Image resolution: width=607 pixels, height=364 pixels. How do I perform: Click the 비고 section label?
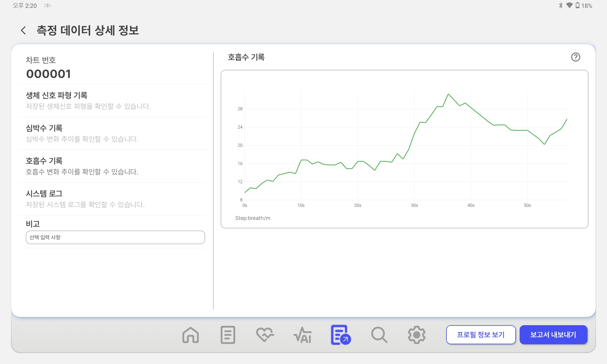33,224
